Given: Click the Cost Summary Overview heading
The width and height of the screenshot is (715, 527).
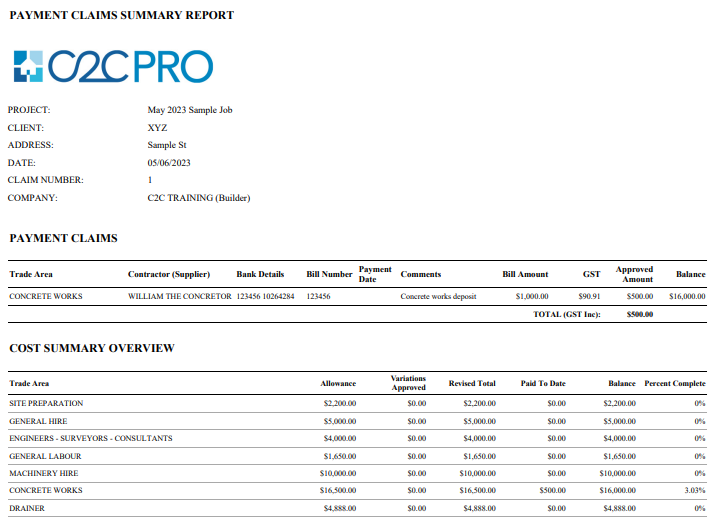Looking at the screenshot, I should [92, 348].
